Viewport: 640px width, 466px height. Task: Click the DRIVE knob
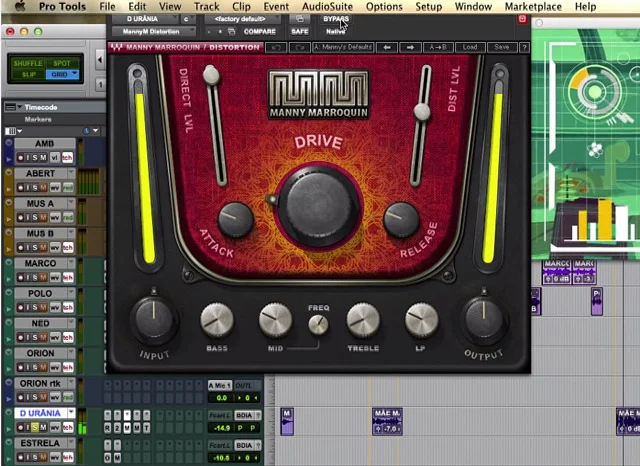(318, 206)
